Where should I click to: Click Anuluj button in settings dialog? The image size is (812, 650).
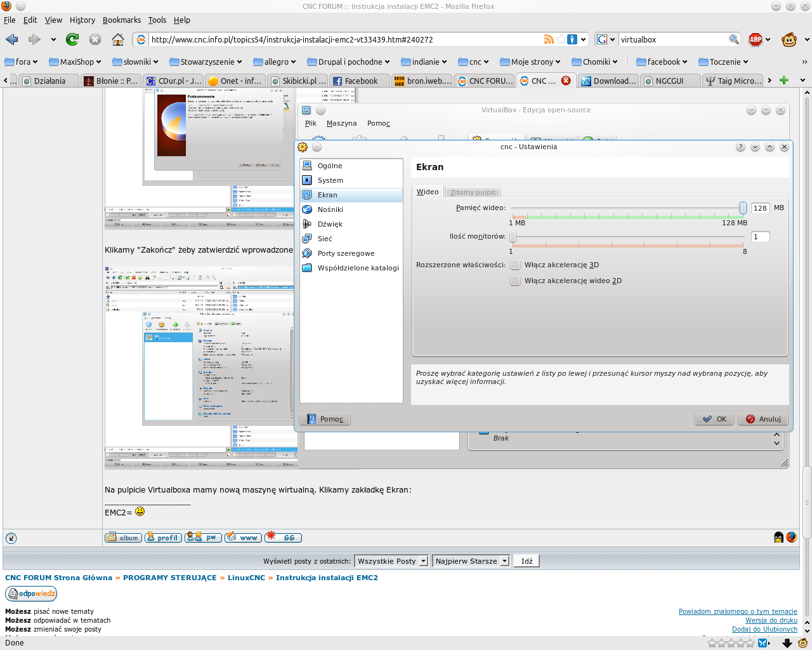763,419
